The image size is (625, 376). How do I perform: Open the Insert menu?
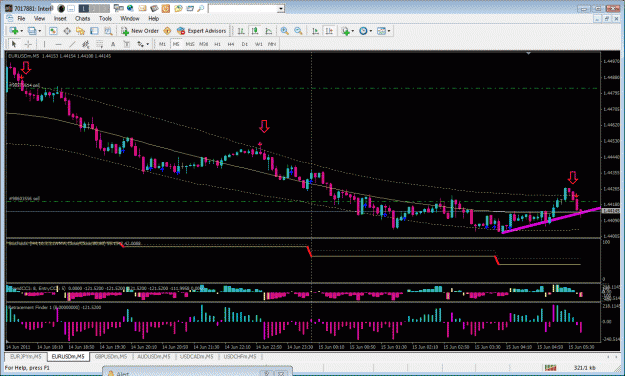tap(60, 18)
